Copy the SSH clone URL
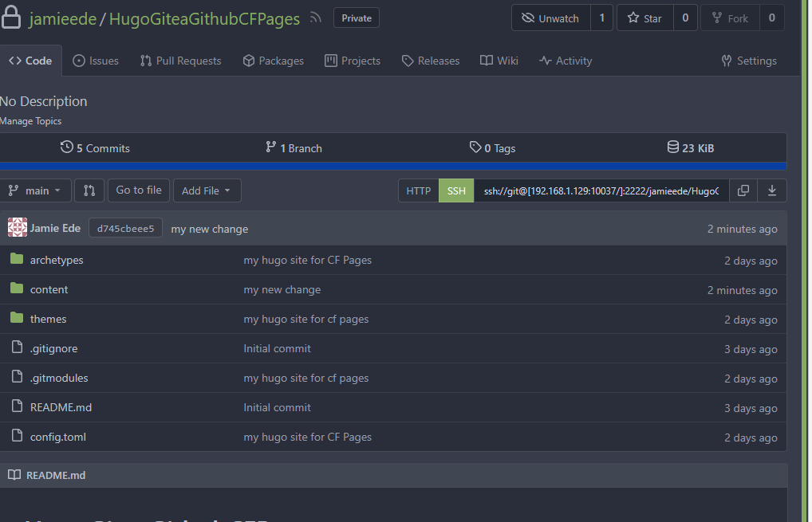Image resolution: width=812 pixels, height=522 pixels. [743, 190]
